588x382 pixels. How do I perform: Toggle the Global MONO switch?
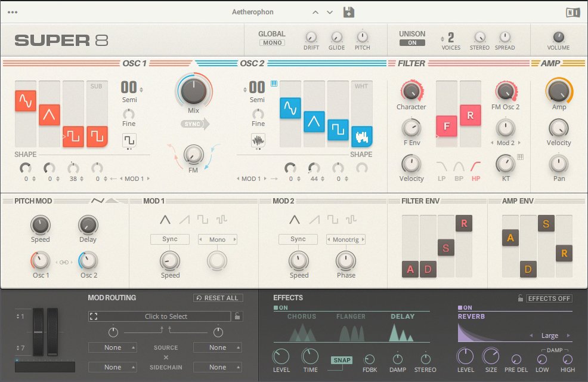point(271,43)
